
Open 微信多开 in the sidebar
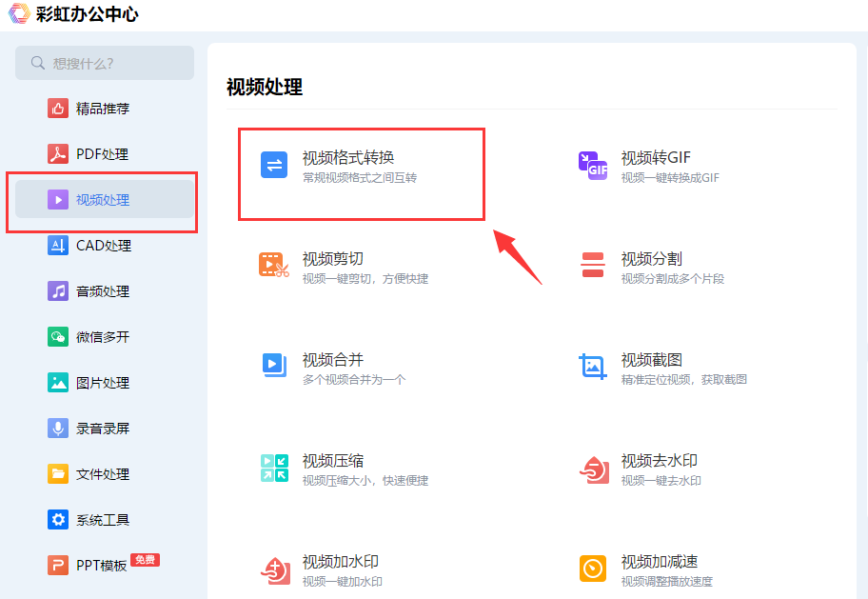105,337
